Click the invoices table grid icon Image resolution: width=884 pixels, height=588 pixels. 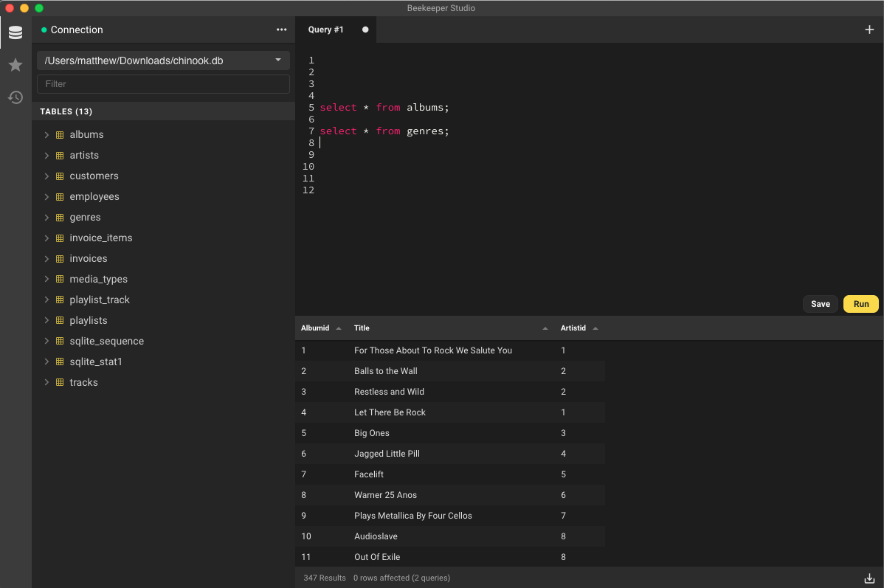pyautogui.click(x=60, y=259)
